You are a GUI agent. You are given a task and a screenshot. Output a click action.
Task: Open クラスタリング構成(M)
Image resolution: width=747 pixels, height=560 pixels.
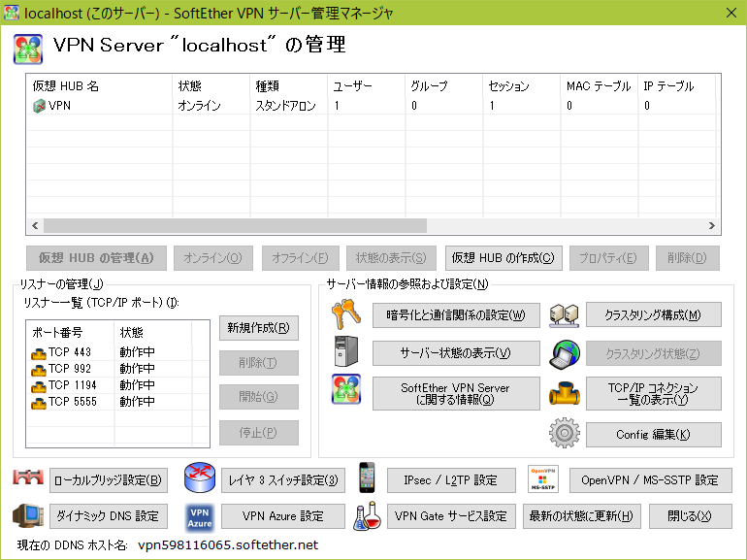pyautogui.click(x=653, y=315)
